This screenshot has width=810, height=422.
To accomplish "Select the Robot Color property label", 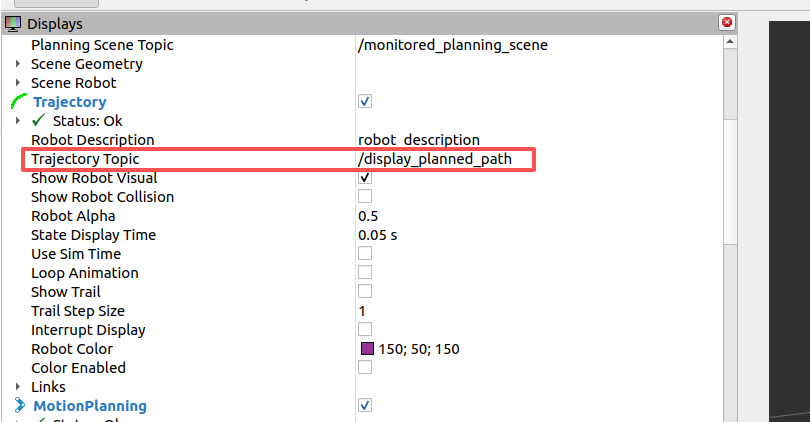I will [x=72, y=349].
